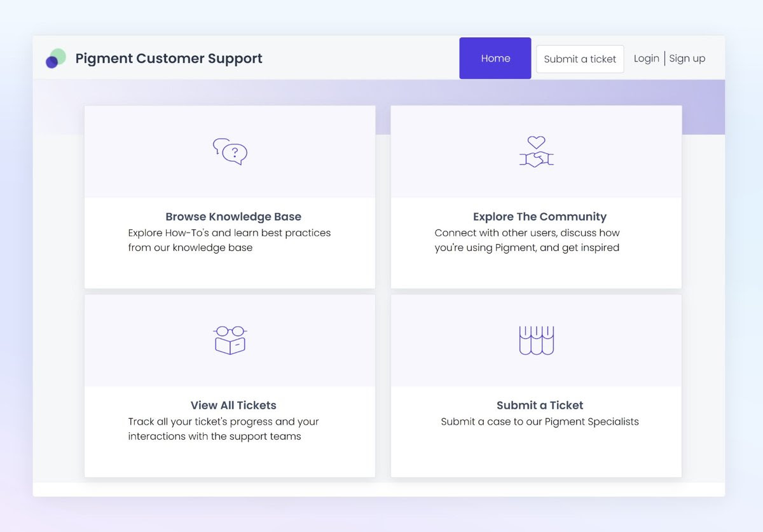763x532 pixels.
Task: Click the Submit a case to Specialists text
Action: point(540,422)
